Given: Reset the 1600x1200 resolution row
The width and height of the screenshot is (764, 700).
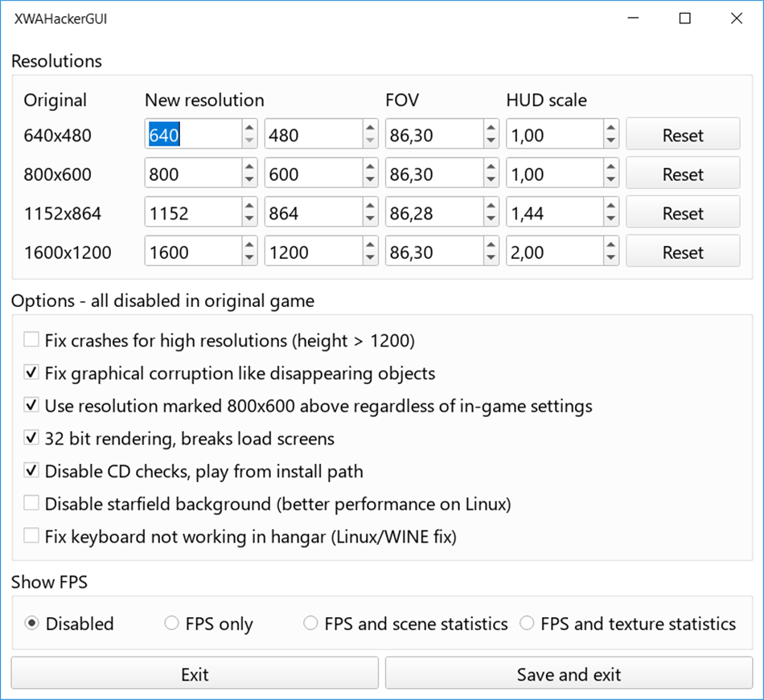Looking at the screenshot, I should (x=683, y=251).
